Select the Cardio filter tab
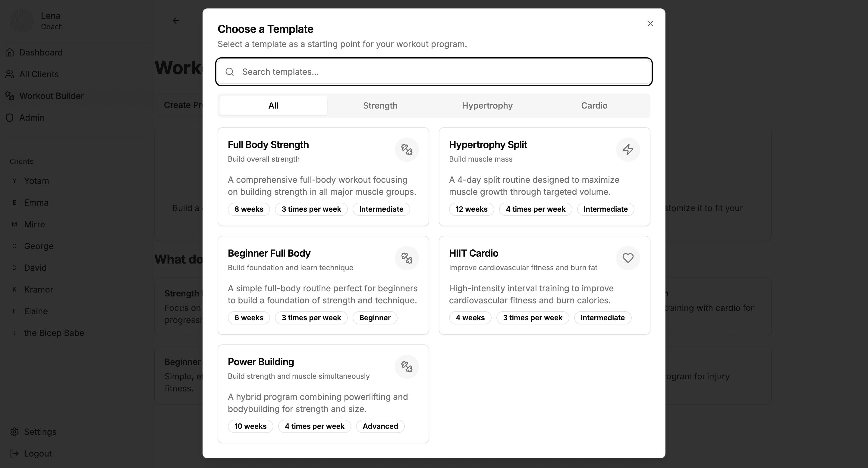 coord(594,106)
